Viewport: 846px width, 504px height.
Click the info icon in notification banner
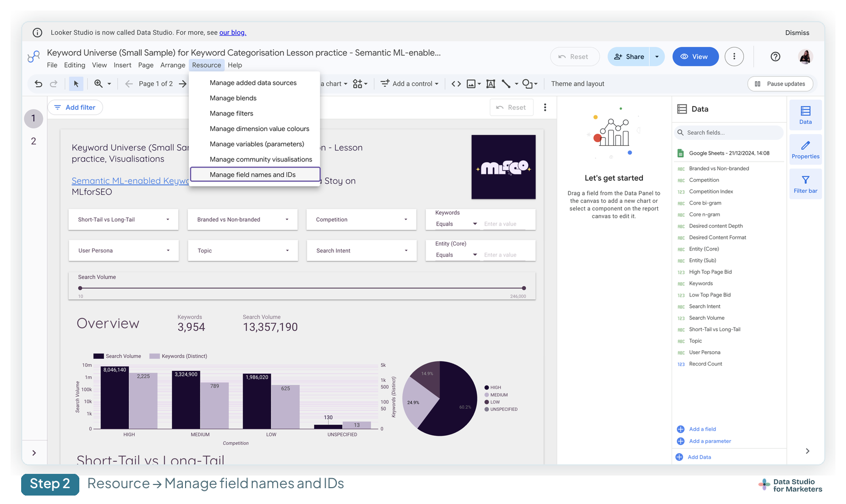tap(38, 32)
